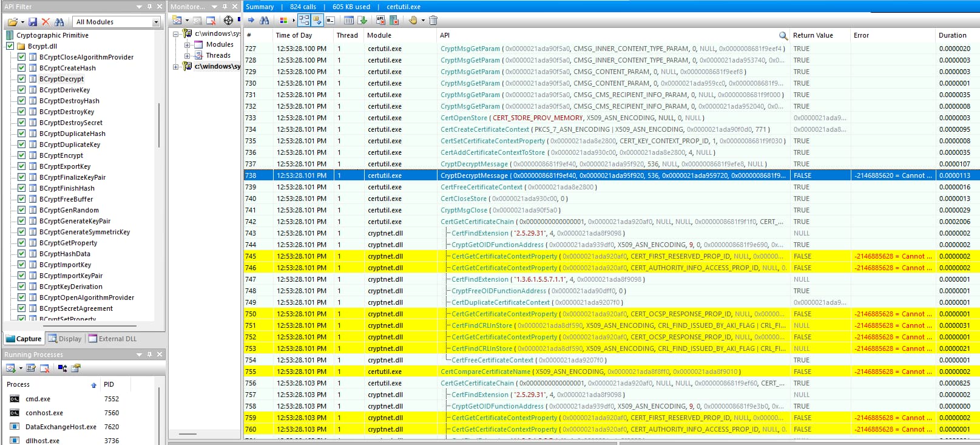Select call row 733 CertOpenStore
This screenshot has width=980, height=445.
[x=611, y=118]
